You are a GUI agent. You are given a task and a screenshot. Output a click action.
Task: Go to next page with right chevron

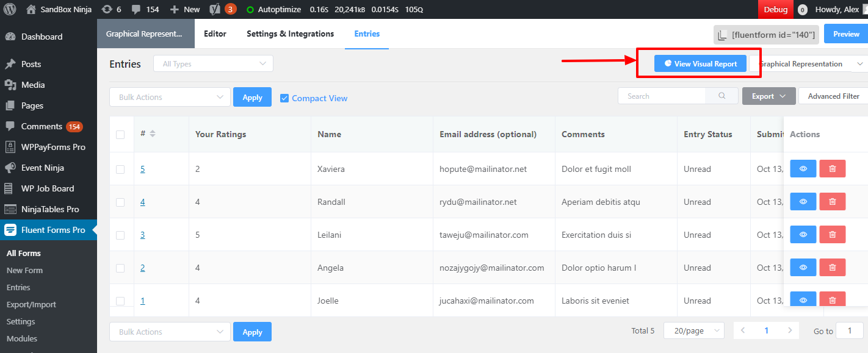[790, 330]
